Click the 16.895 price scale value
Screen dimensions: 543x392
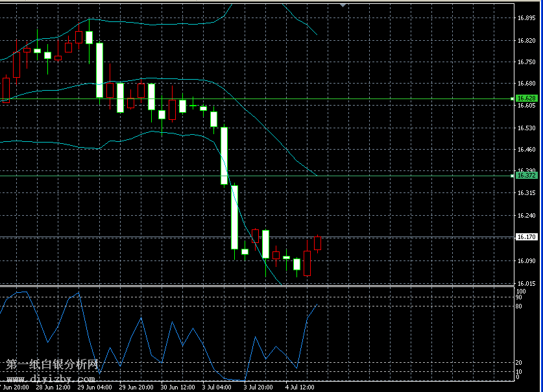click(x=525, y=18)
